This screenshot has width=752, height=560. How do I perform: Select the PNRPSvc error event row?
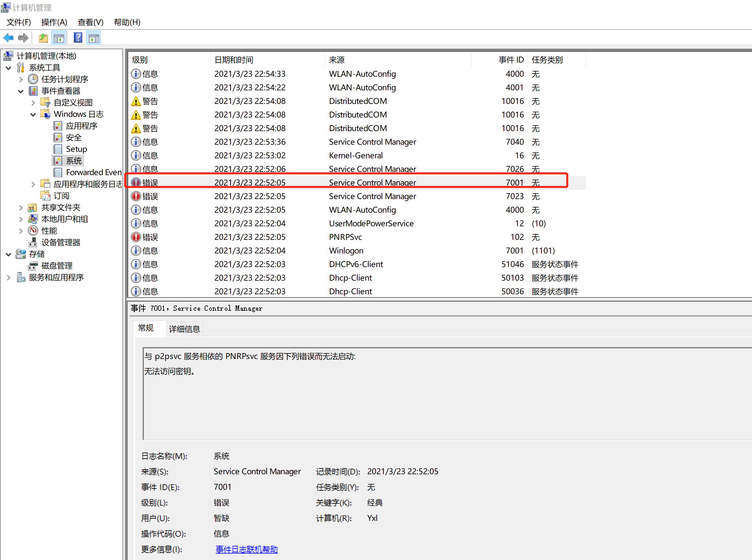[x=345, y=237]
